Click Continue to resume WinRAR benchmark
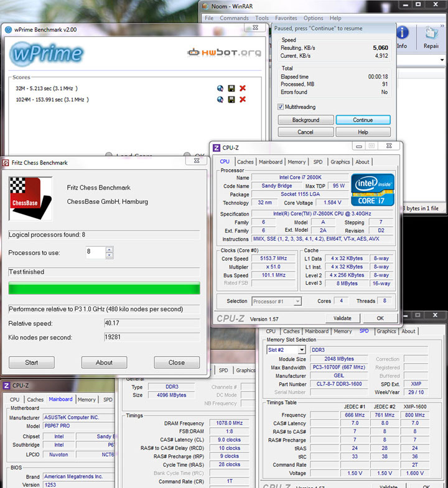The width and height of the screenshot is (448, 488). point(363,120)
